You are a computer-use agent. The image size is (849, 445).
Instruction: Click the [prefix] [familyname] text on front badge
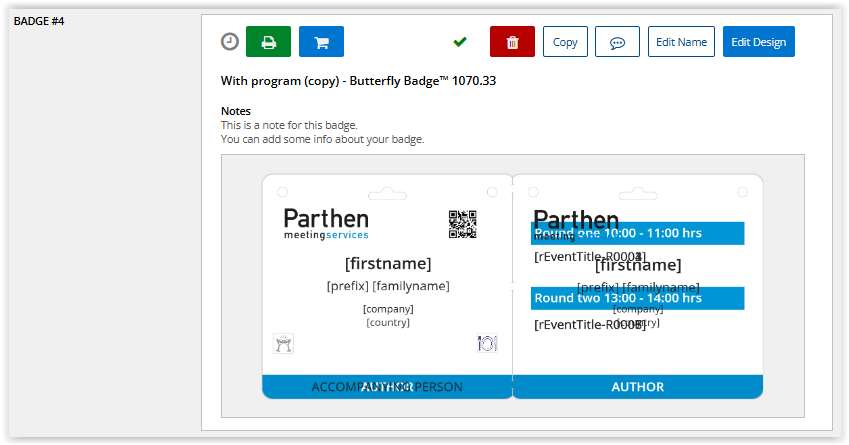click(x=388, y=286)
